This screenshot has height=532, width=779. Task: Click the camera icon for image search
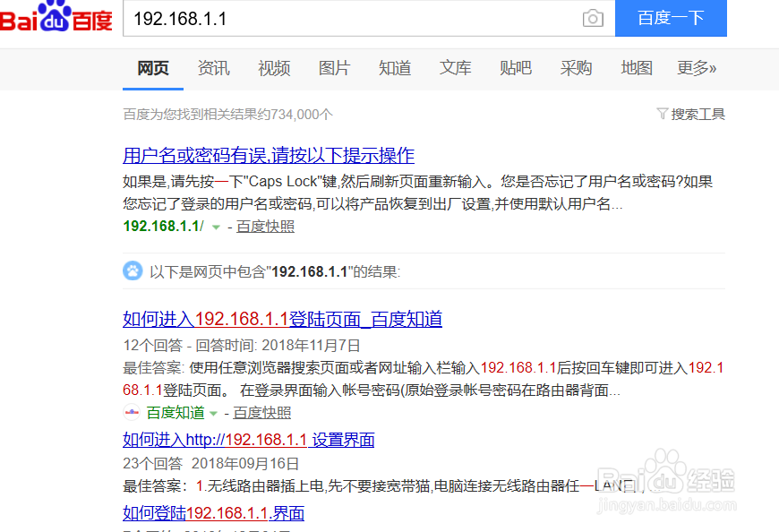(x=593, y=19)
